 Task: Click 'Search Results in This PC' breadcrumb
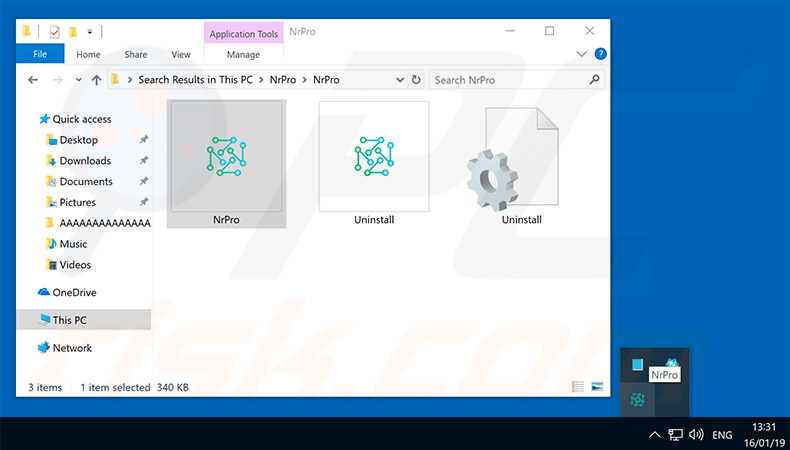coord(195,80)
